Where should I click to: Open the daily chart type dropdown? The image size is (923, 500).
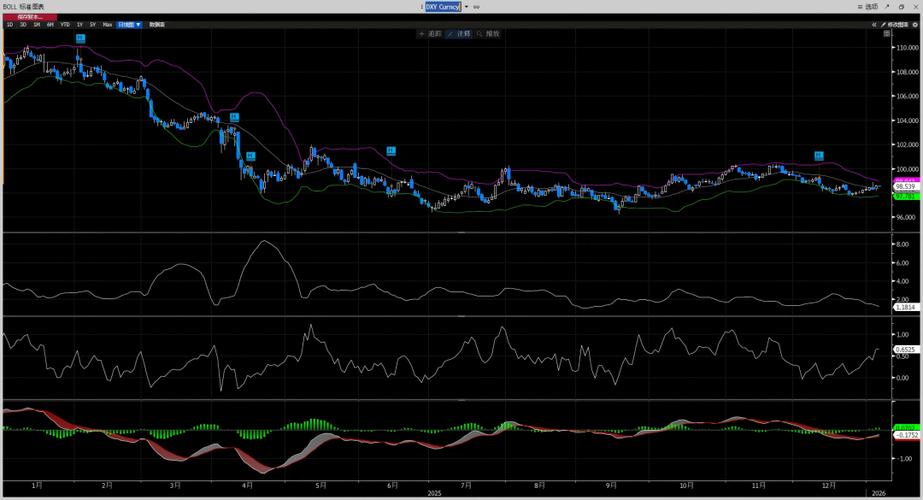point(129,24)
